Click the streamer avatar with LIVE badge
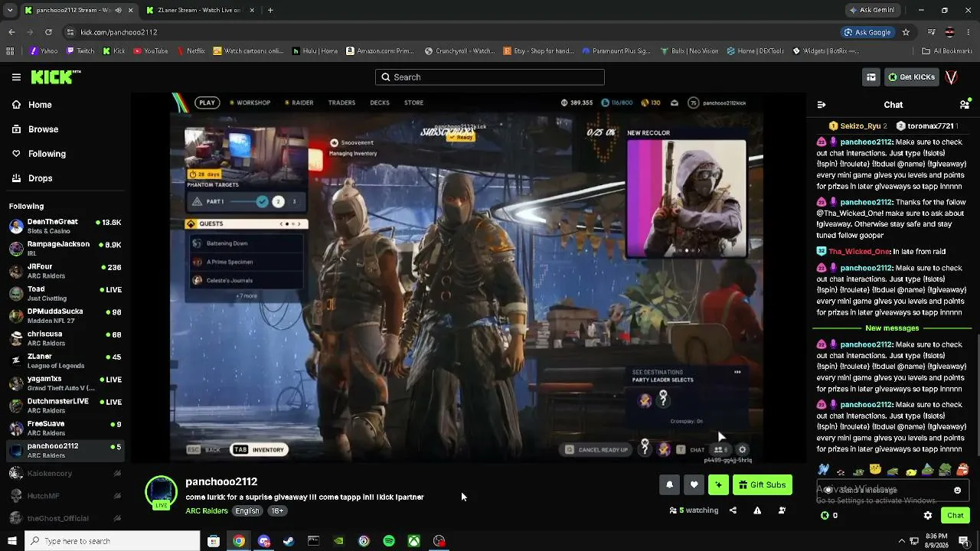980x551 pixels. (162, 493)
